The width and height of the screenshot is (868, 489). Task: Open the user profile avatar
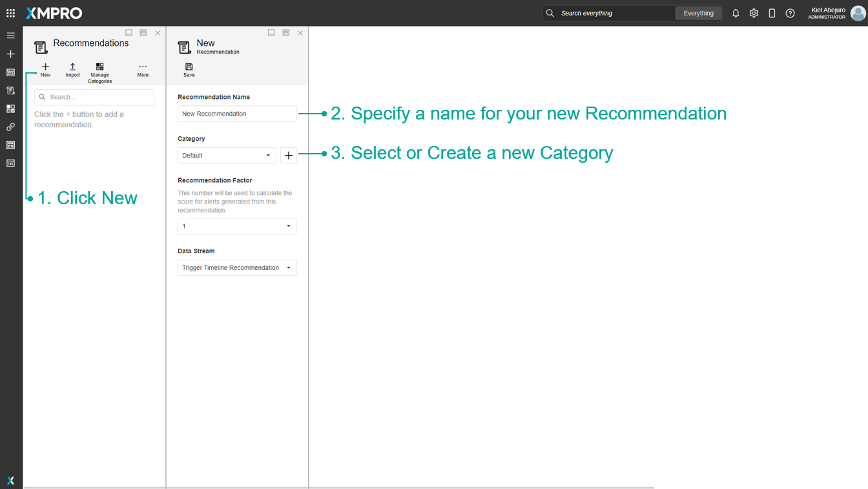point(857,13)
